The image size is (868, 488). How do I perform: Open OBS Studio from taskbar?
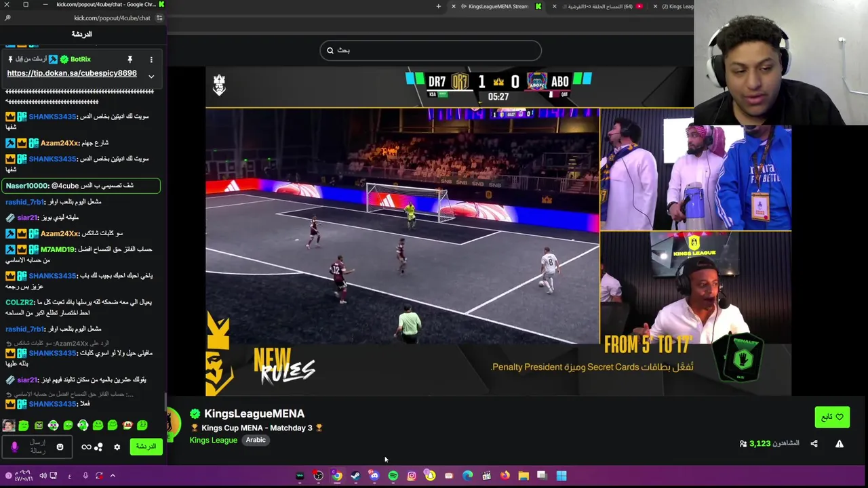(318, 476)
